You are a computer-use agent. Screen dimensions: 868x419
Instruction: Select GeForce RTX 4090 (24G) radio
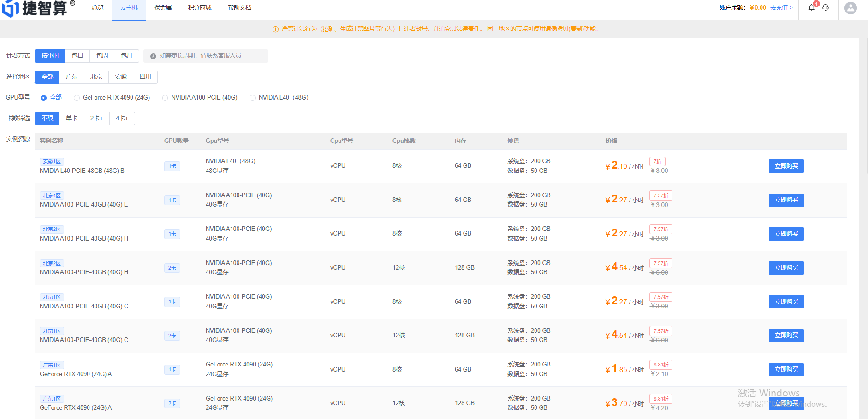(x=77, y=98)
